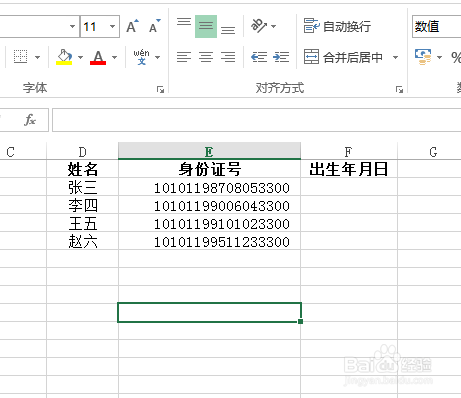Expand the 合并后居中 dropdown arrow
This screenshot has width=461, height=398.
pos(395,57)
